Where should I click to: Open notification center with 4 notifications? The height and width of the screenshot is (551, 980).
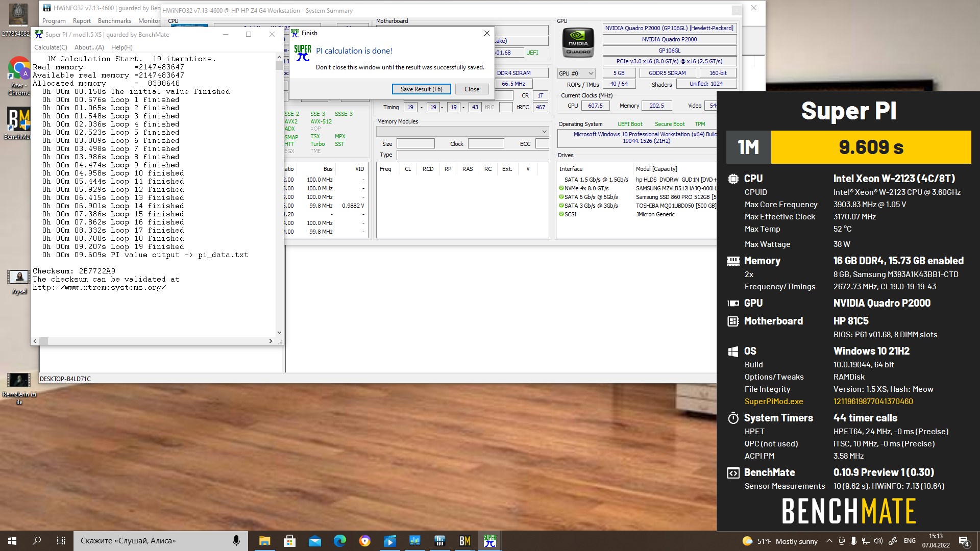(x=964, y=541)
